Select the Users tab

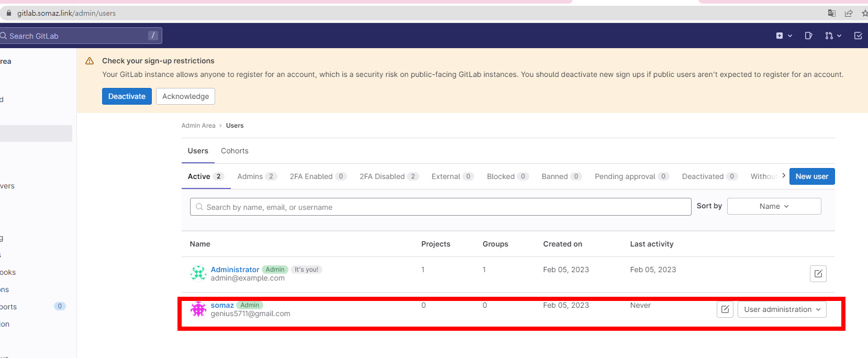tap(198, 151)
